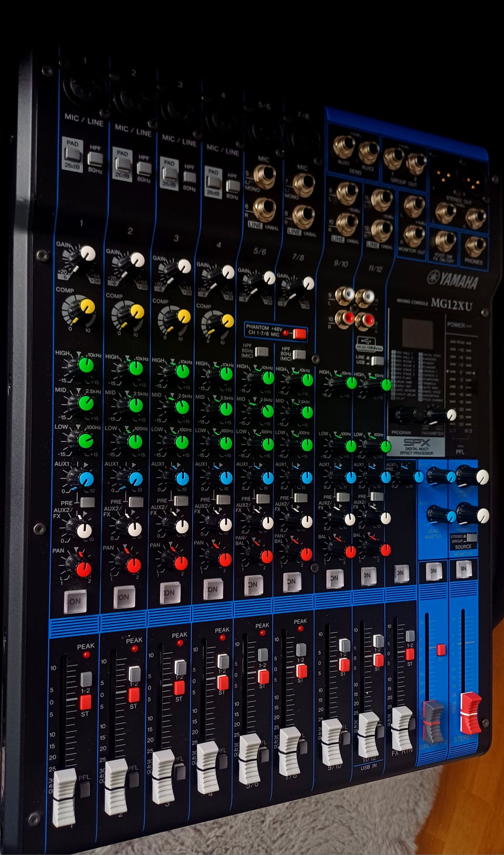504x855 pixels.
Task: Click the SPX PARAMETER knob
Action: pyautogui.click(x=443, y=415)
